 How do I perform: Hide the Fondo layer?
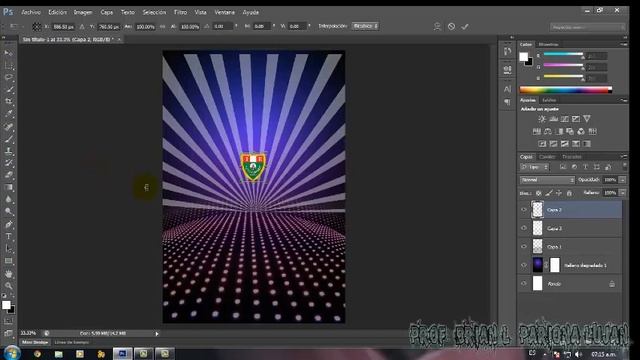pyautogui.click(x=524, y=284)
